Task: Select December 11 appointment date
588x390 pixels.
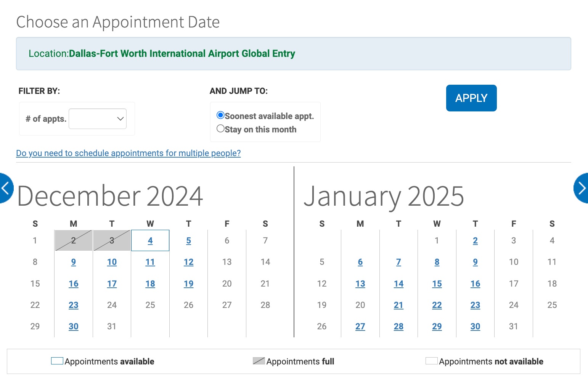Action: pyautogui.click(x=150, y=262)
